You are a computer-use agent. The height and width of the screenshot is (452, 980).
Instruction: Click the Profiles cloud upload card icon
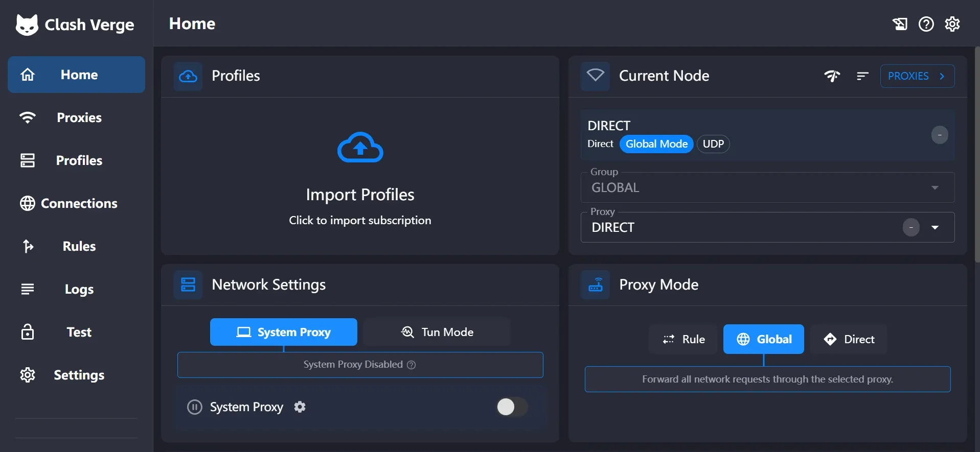tap(188, 76)
